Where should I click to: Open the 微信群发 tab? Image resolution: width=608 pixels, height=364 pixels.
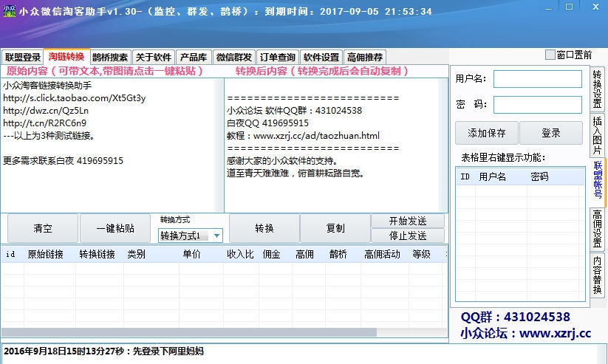point(234,58)
